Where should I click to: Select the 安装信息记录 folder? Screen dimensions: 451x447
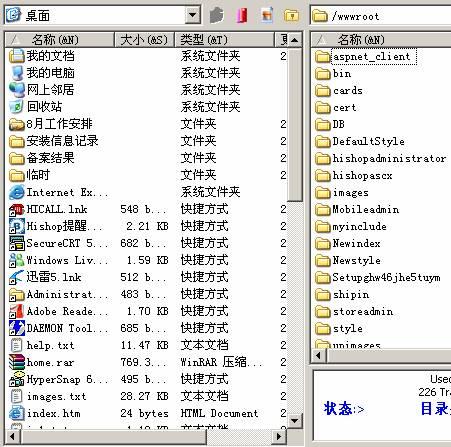pyautogui.click(x=54, y=141)
